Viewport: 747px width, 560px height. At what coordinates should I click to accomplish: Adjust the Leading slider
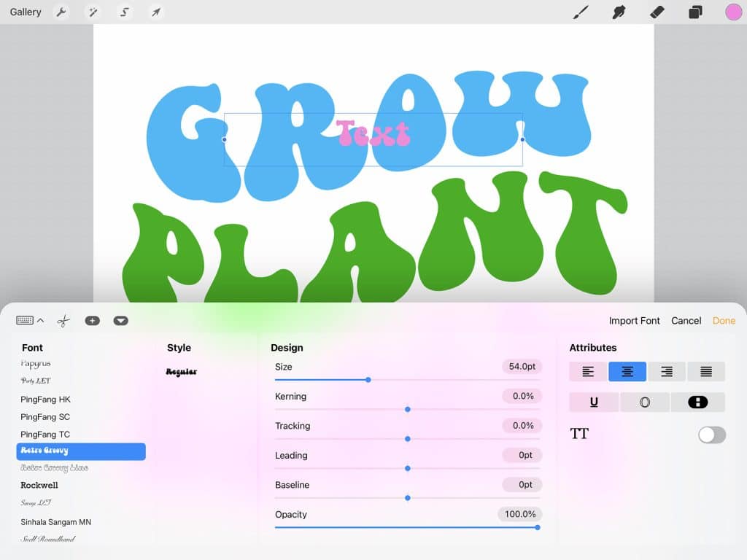click(x=407, y=469)
